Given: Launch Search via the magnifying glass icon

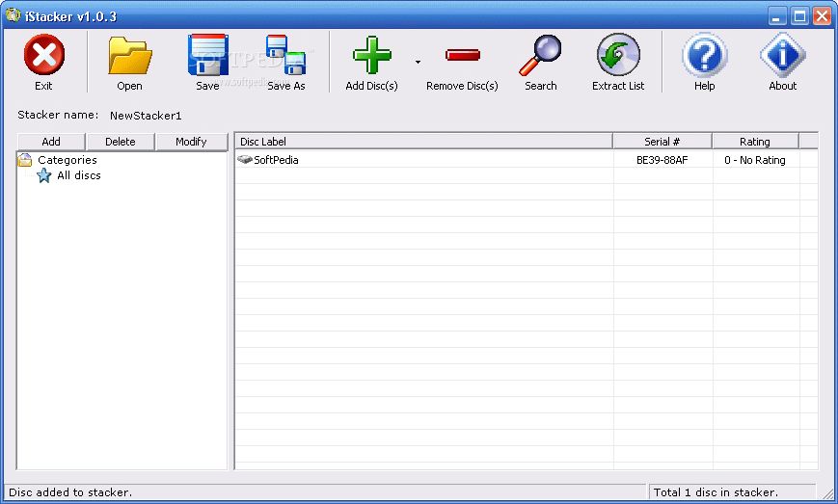Looking at the screenshot, I should 540,55.
